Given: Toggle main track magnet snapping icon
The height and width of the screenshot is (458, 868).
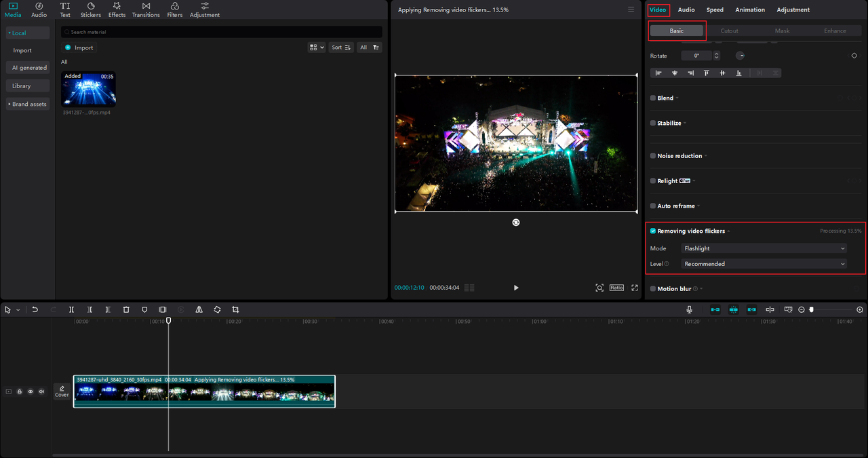Looking at the screenshot, I should [x=715, y=309].
